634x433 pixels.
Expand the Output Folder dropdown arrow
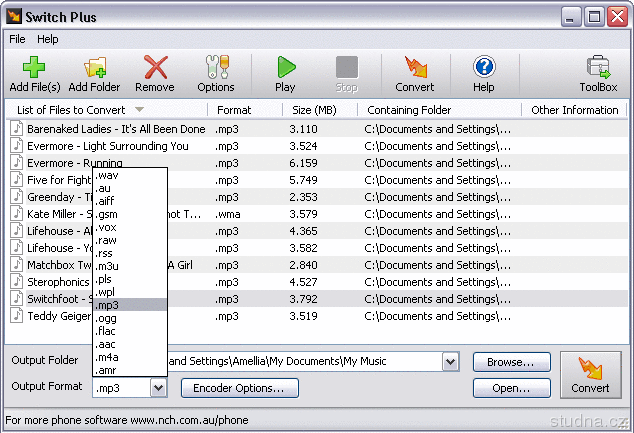pos(450,362)
